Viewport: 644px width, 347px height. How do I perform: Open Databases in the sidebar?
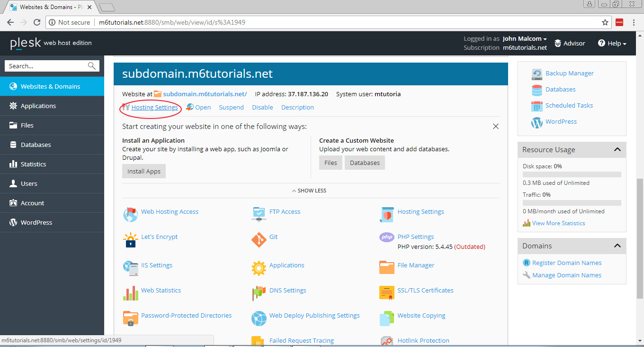click(52, 145)
